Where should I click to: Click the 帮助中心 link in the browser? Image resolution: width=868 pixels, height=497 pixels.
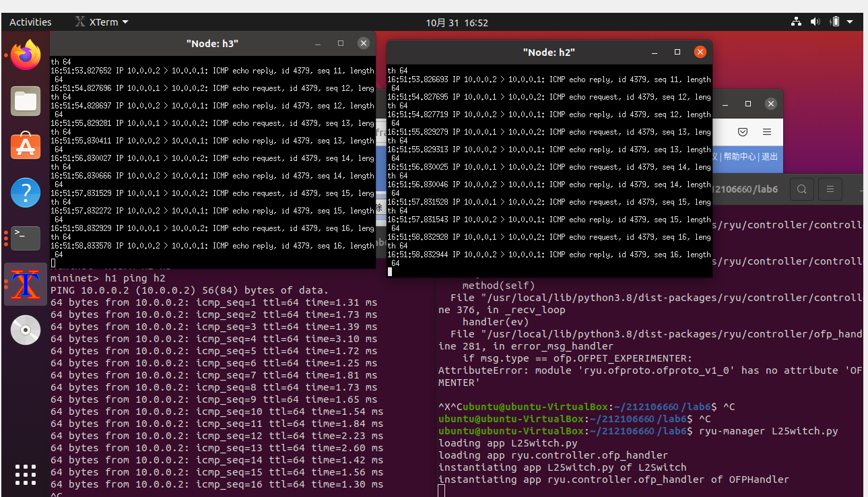coord(739,156)
